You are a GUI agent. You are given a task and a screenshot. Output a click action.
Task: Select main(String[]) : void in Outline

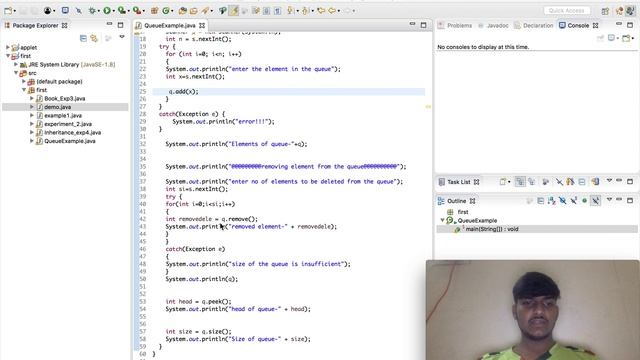(492, 229)
